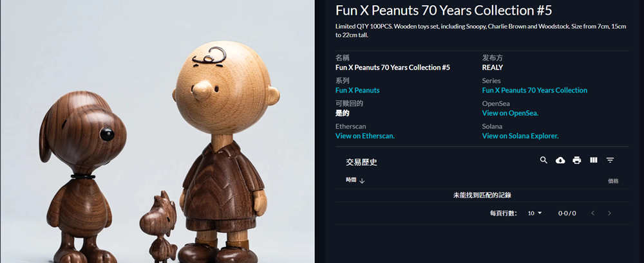Sort by time column arrow

362,181
